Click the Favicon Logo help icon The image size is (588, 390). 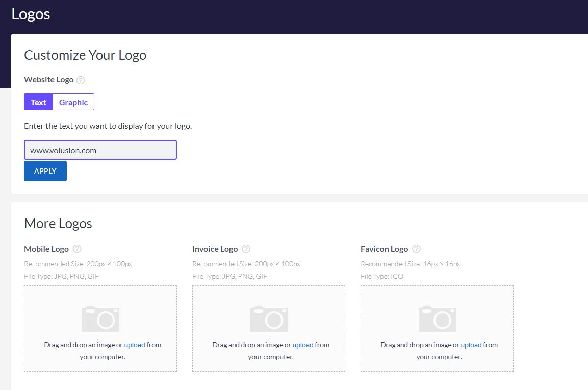416,249
